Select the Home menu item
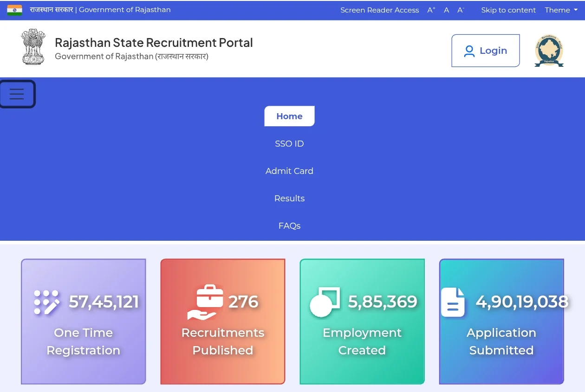Viewport: 585px width, 392px height. click(289, 116)
